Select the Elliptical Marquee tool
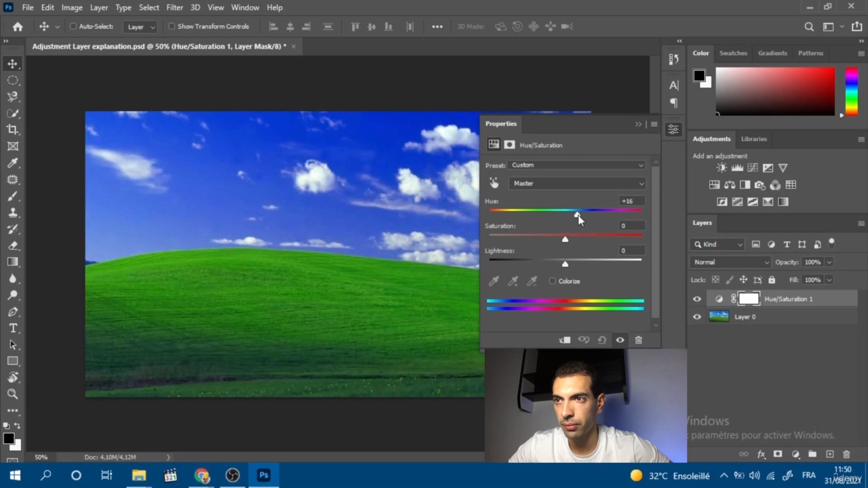The height and width of the screenshot is (488, 868). pos(13,80)
